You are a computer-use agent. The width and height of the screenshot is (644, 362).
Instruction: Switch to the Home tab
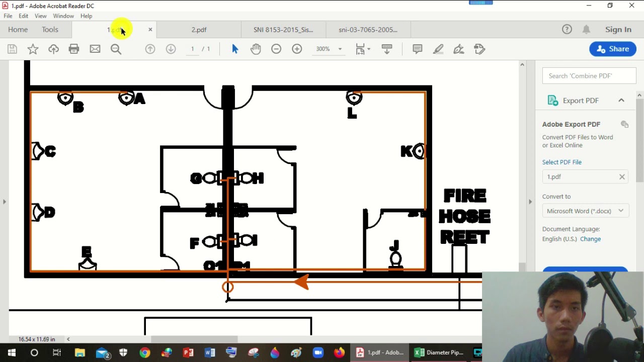click(18, 30)
